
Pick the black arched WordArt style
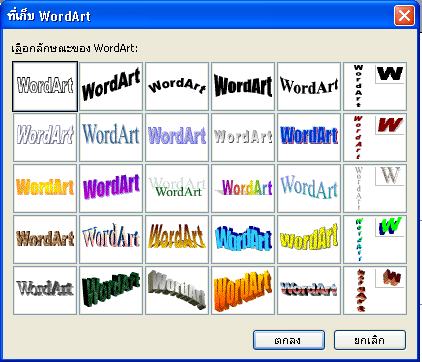(x=177, y=86)
